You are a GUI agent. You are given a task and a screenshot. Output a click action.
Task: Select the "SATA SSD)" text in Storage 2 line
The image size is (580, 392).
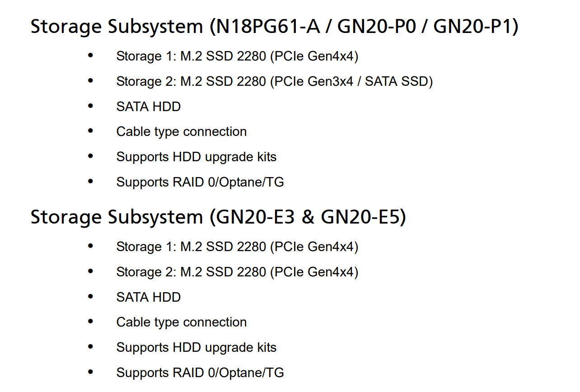click(x=399, y=81)
